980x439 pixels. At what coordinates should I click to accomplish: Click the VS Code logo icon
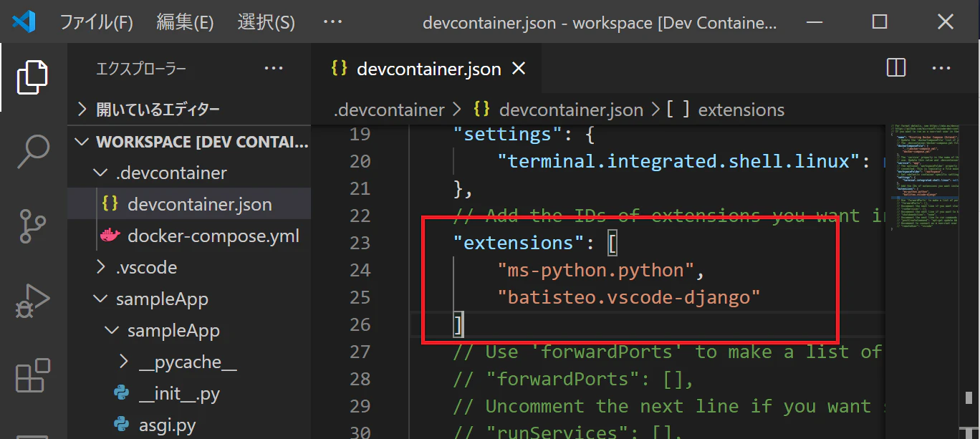pyautogui.click(x=24, y=21)
